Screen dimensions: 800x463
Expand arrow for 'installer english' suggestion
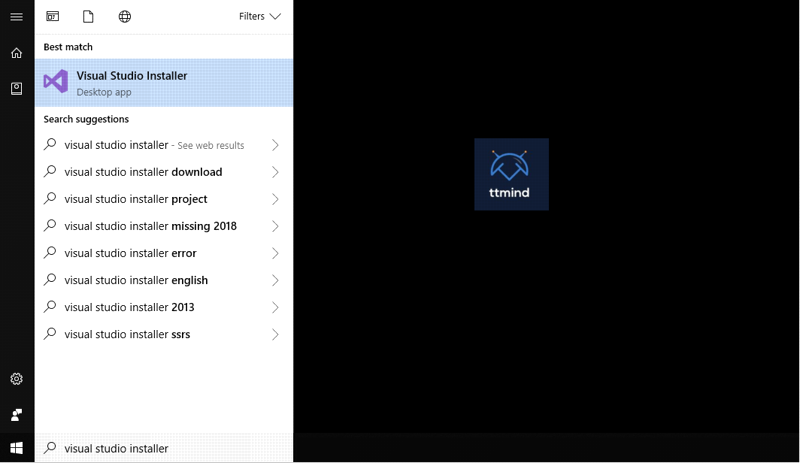pos(276,280)
